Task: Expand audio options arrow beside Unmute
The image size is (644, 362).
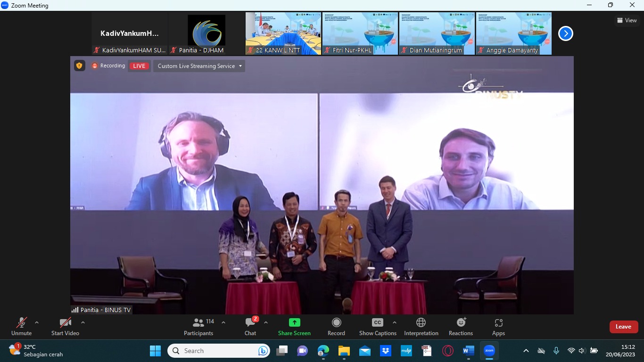Action: (x=37, y=323)
